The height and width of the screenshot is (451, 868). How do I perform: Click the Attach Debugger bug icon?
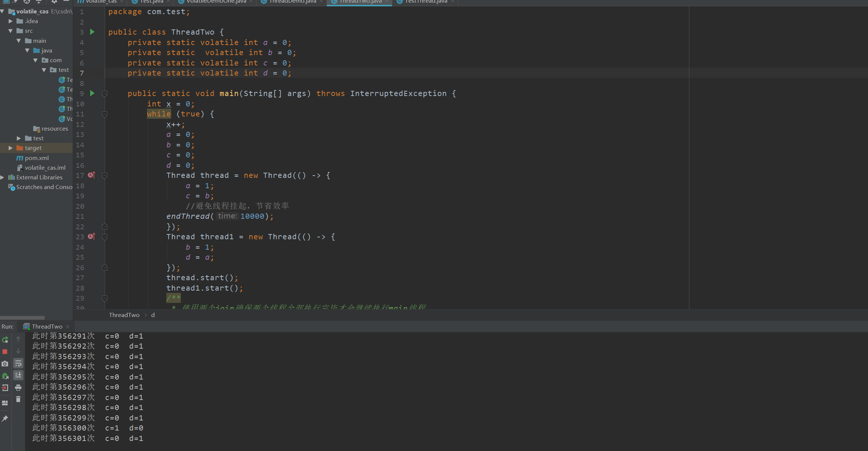coord(5,376)
